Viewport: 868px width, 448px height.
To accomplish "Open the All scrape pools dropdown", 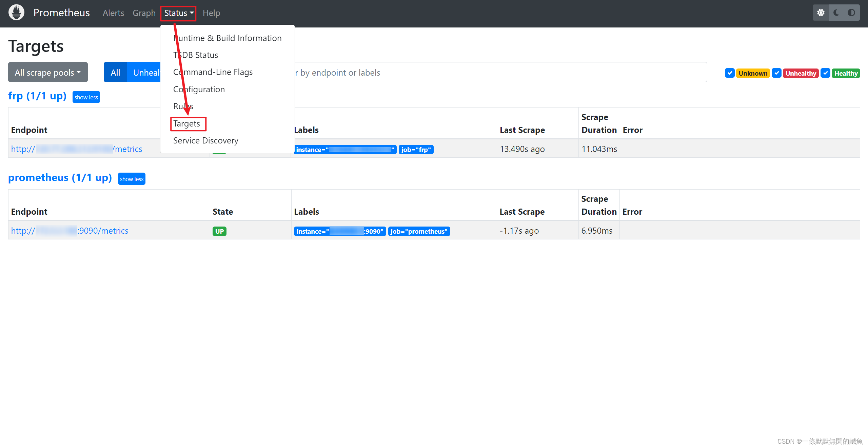I will click(x=47, y=72).
